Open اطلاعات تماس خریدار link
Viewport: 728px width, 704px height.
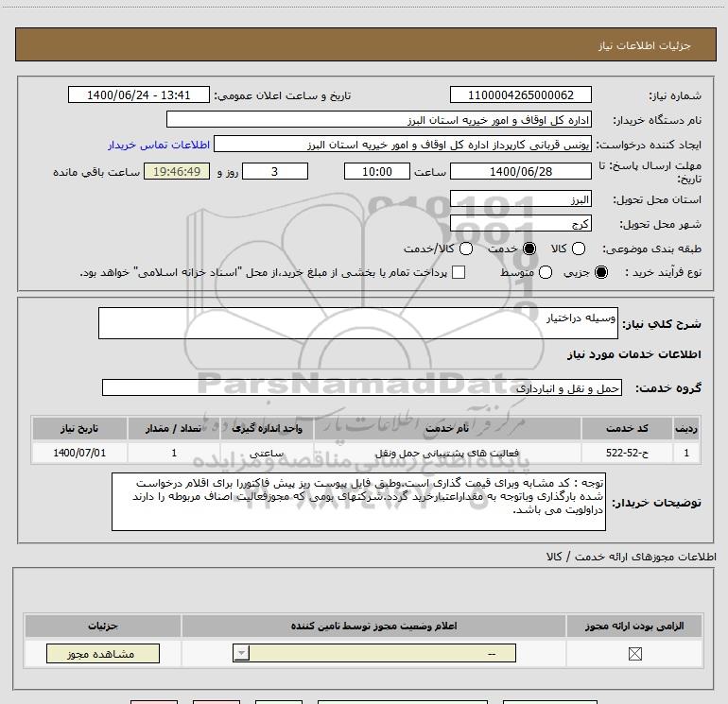coord(159,145)
